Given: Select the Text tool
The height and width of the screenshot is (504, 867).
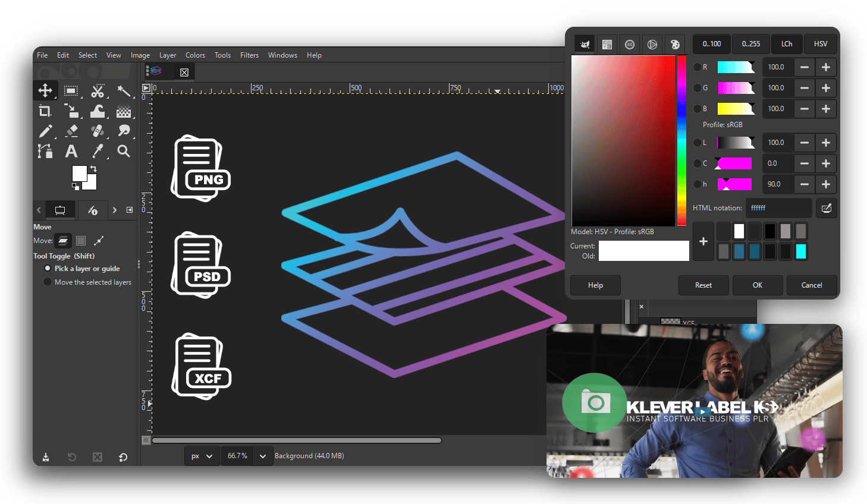Looking at the screenshot, I should (x=71, y=151).
